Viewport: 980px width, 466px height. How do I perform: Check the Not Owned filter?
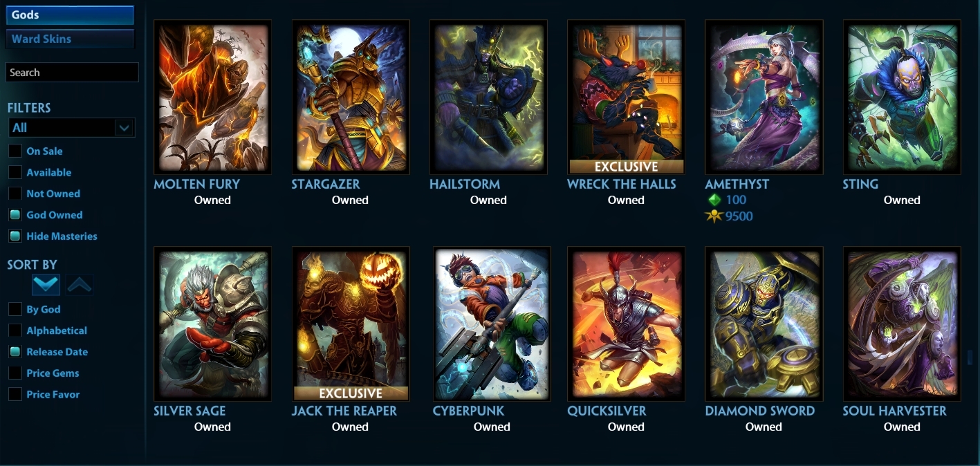[x=15, y=194]
